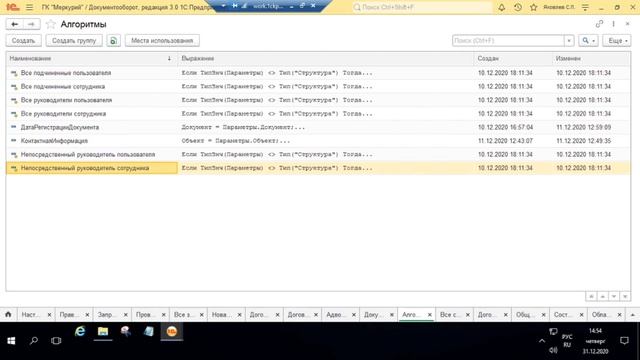Close the Алго... tab
The width and height of the screenshot is (640, 360).
(x=430, y=315)
